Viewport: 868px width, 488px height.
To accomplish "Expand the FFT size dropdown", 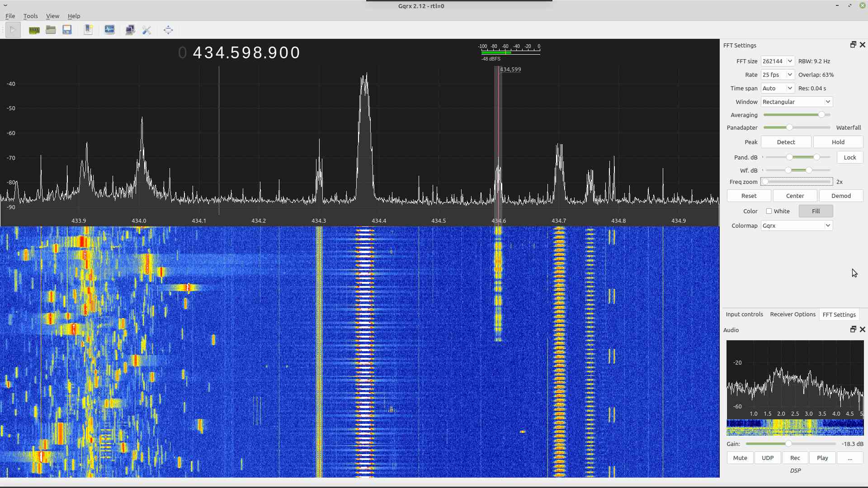I will [778, 61].
